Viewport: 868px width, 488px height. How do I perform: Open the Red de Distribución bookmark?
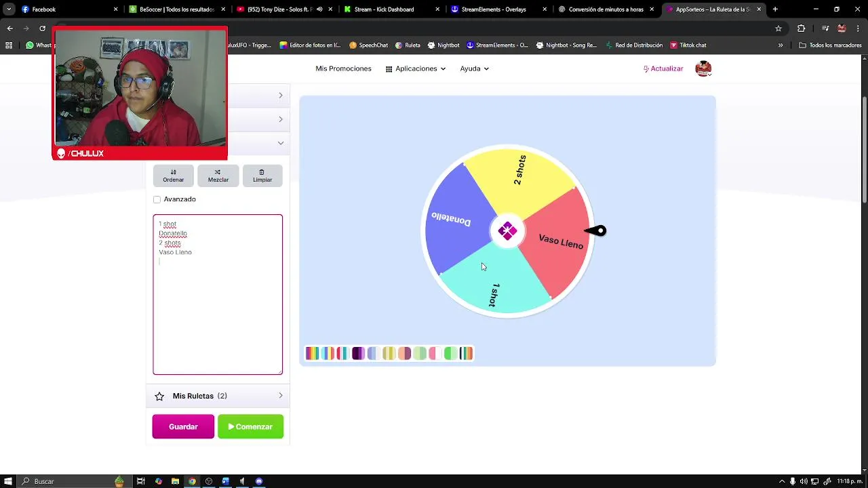[x=634, y=45]
